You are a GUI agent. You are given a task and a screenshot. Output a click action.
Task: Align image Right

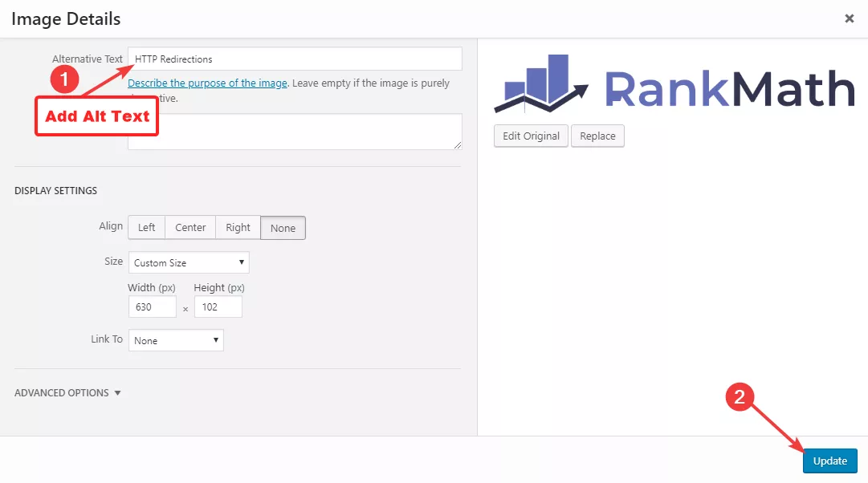[x=238, y=227]
